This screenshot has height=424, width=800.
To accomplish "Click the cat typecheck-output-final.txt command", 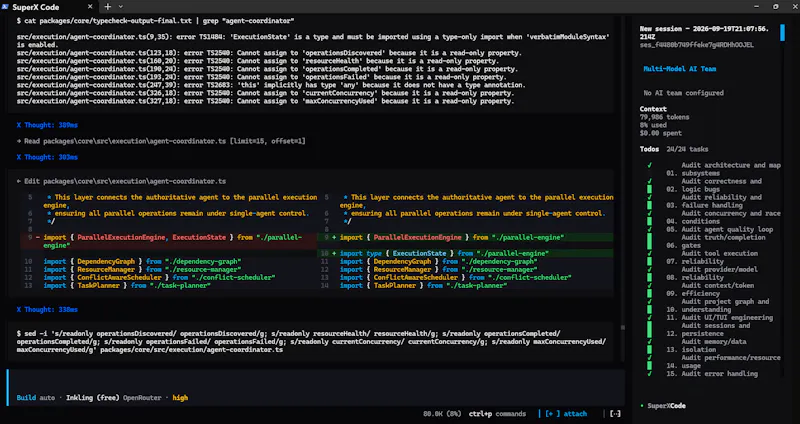I will coord(156,21).
